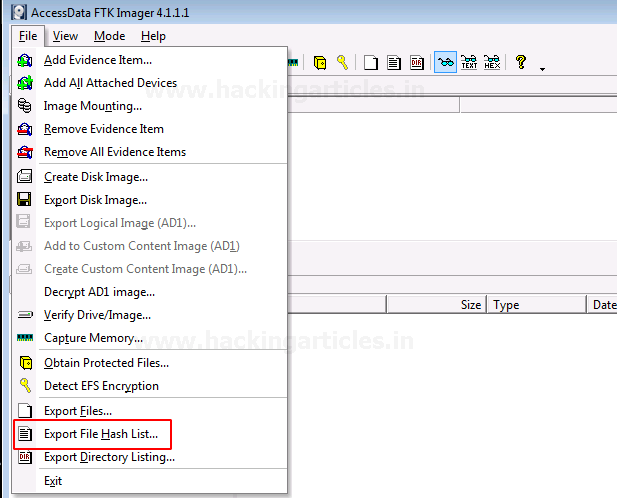This screenshot has width=617, height=498.
Task: Open the View menu
Action: 65,36
